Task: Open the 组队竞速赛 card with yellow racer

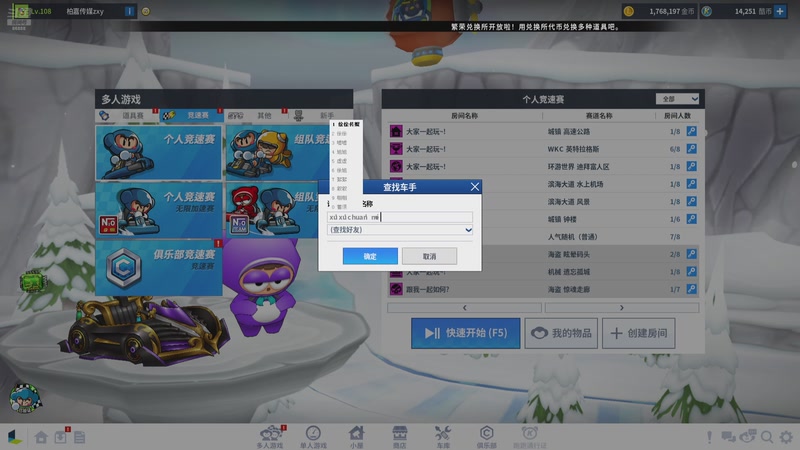Action: 278,153
